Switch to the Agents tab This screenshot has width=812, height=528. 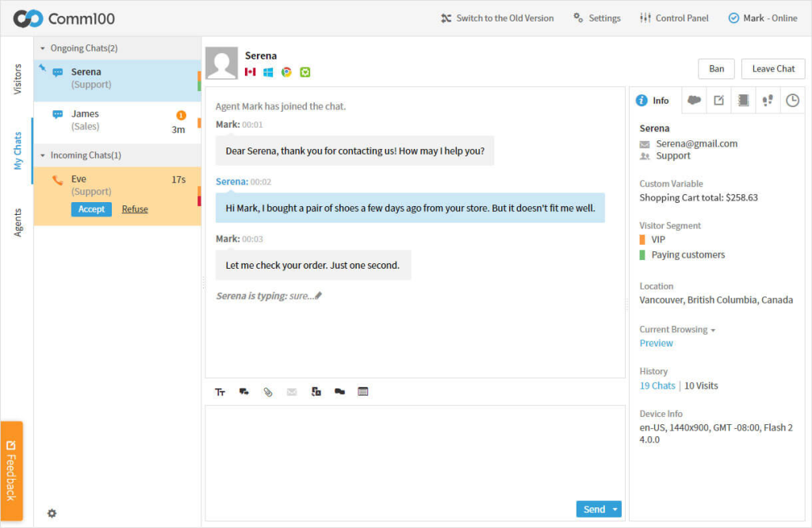(17, 222)
